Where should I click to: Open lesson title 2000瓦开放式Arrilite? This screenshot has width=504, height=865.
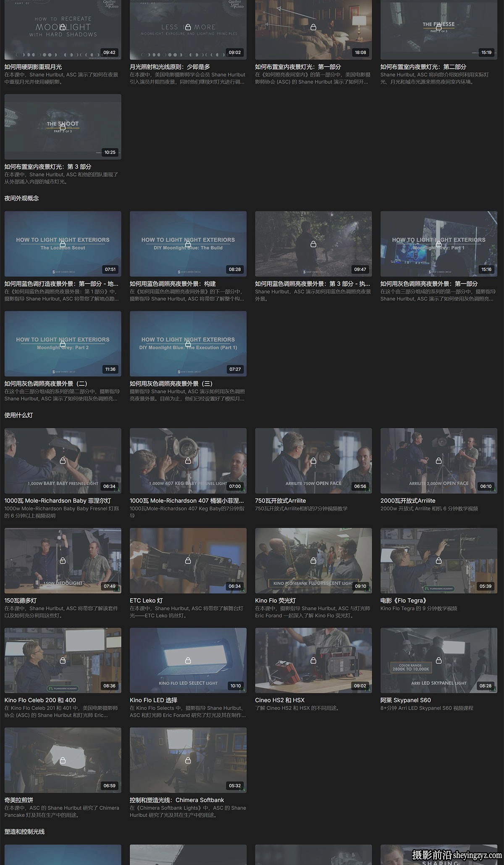pos(408,501)
